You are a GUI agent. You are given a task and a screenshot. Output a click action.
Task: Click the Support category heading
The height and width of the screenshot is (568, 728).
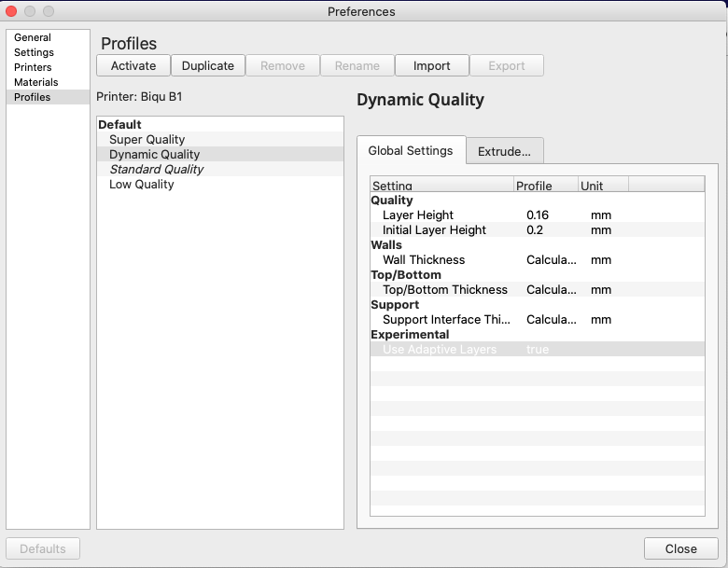click(395, 304)
